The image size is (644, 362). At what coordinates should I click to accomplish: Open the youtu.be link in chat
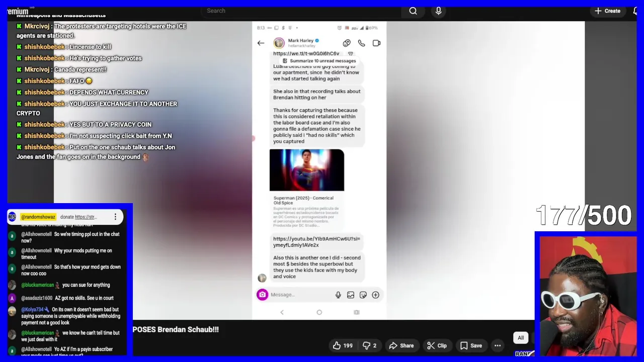[316, 242]
